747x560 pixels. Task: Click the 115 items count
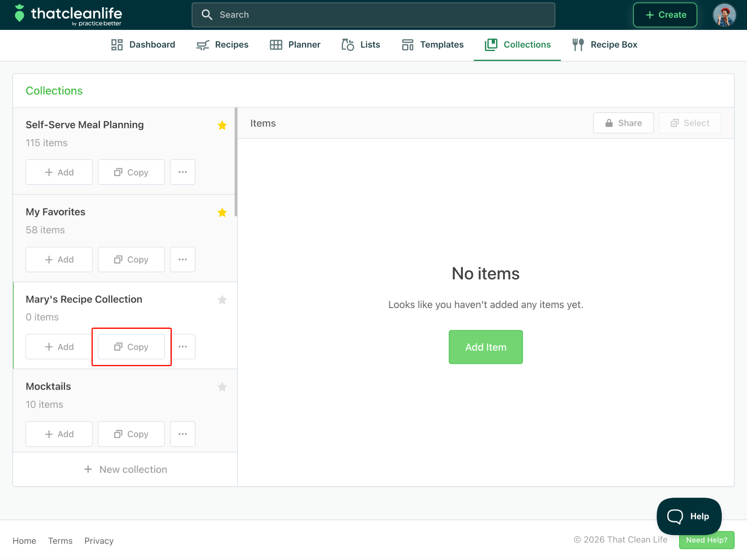46,143
